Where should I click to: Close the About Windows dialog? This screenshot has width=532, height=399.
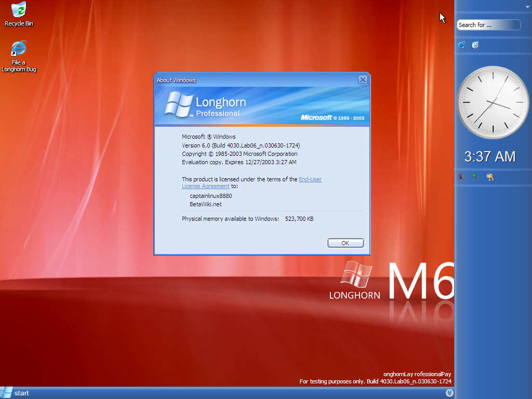(x=363, y=79)
